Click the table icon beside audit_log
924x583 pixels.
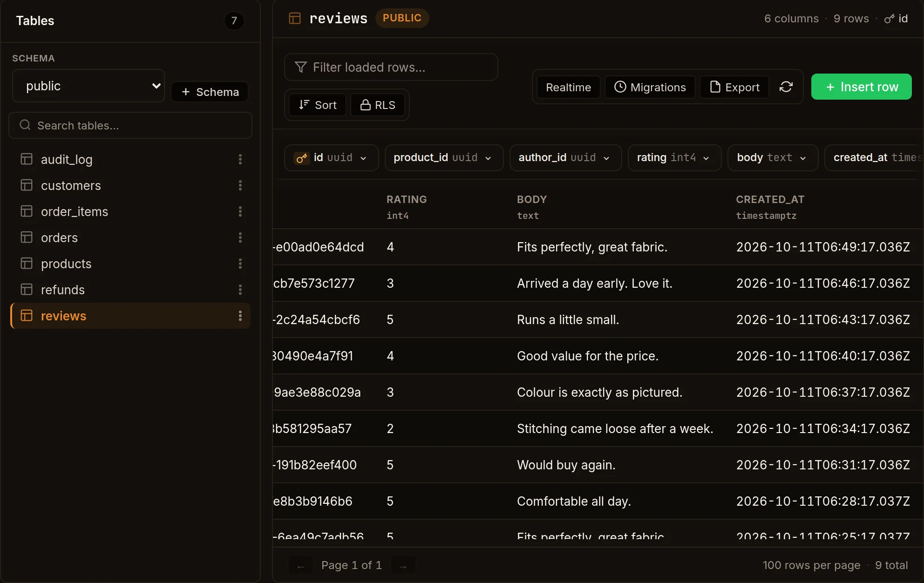click(x=27, y=159)
